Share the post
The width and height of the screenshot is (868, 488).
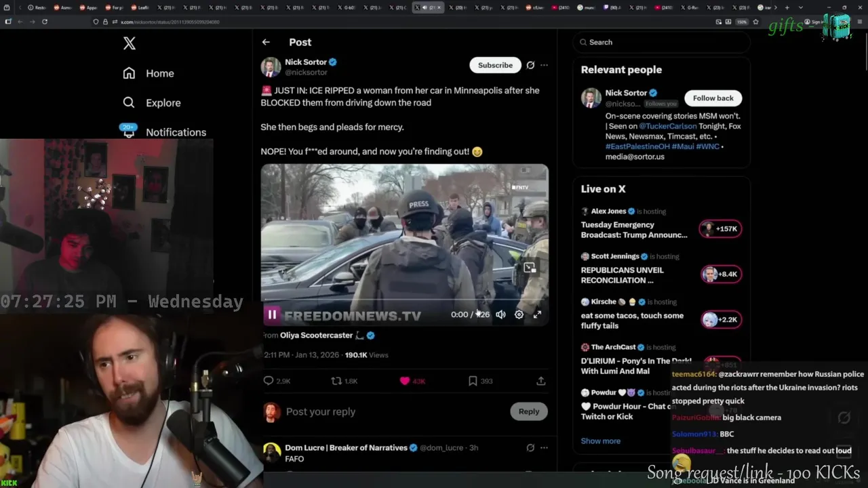540,381
